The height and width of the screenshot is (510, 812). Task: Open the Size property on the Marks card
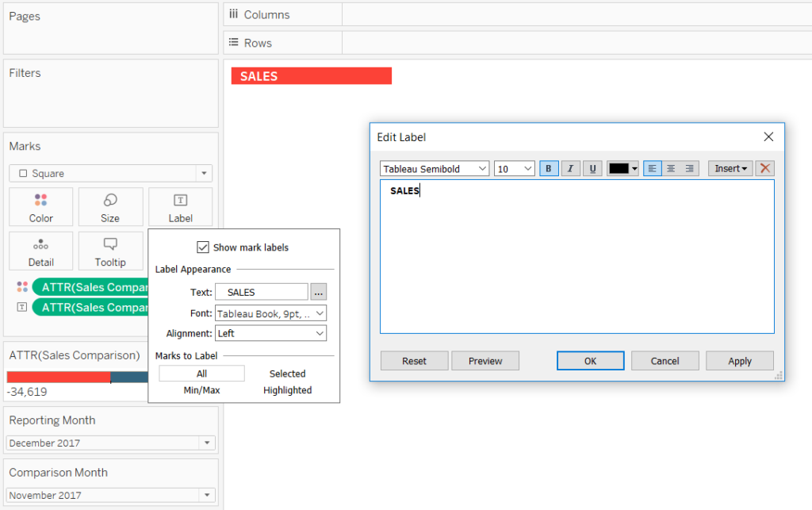[110, 207]
